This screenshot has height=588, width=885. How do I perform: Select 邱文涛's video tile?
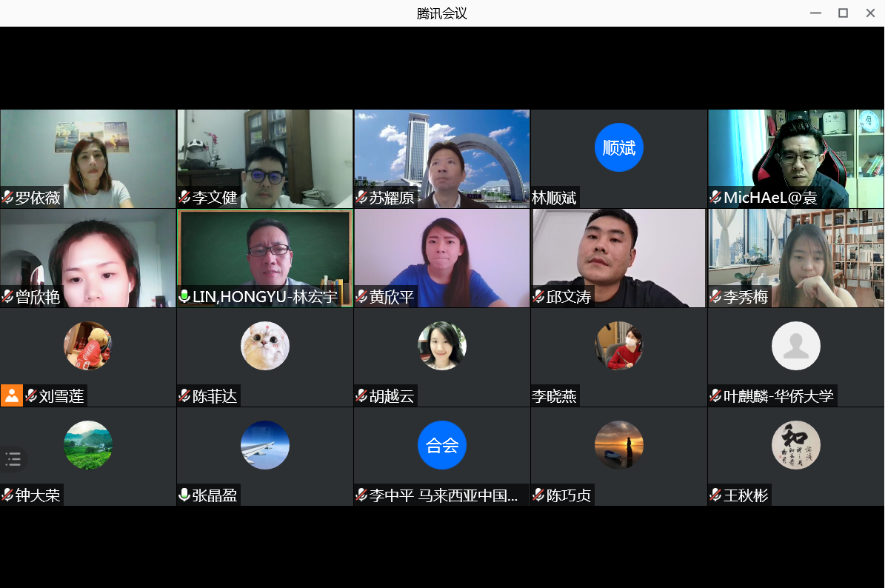pyautogui.click(x=618, y=258)
